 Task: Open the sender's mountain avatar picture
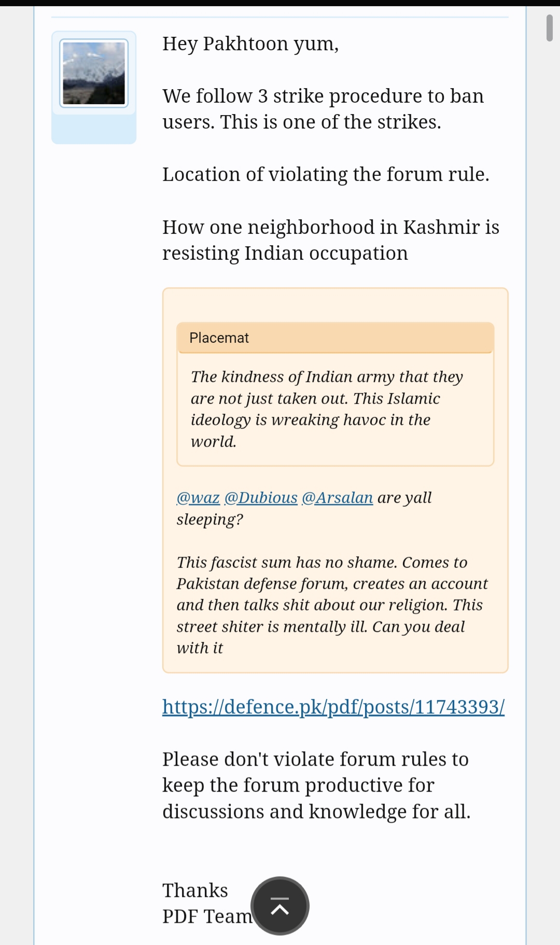(94, 73)
